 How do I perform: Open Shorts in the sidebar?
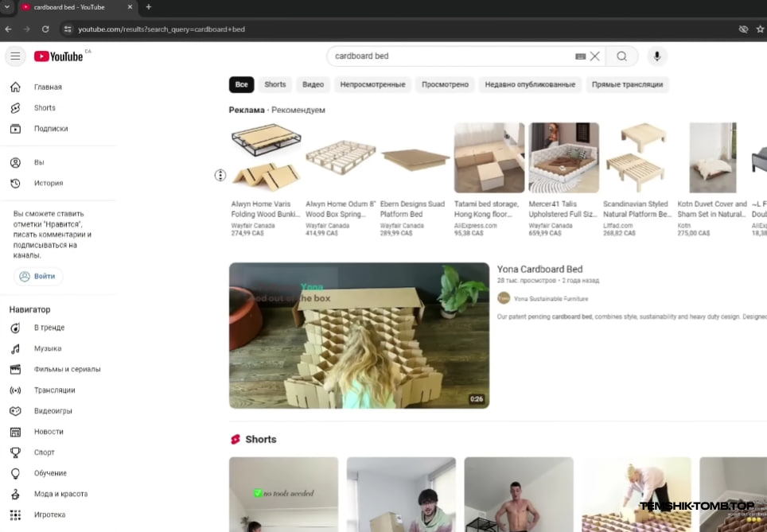(x=58, y=108)
